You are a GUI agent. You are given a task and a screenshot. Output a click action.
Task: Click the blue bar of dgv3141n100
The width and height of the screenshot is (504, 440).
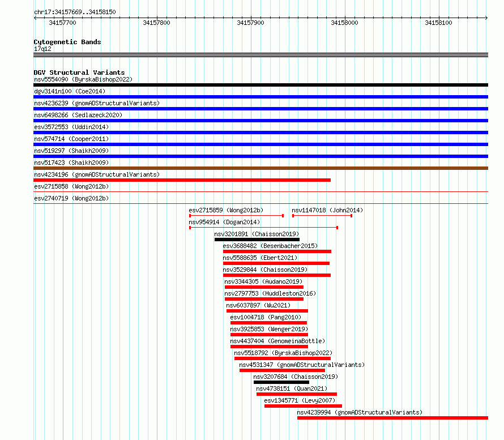pos(260,97)
